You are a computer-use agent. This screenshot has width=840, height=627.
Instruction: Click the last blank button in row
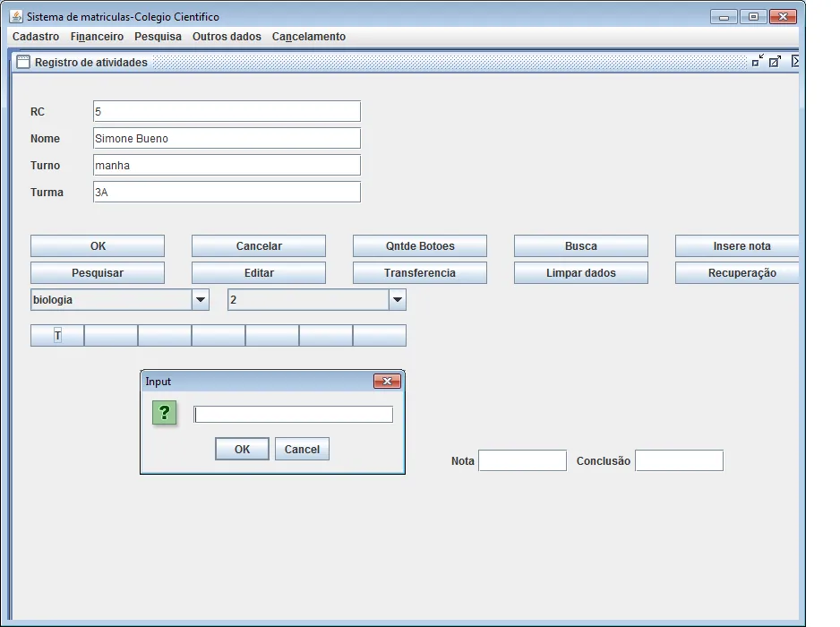tap(380, 336)
